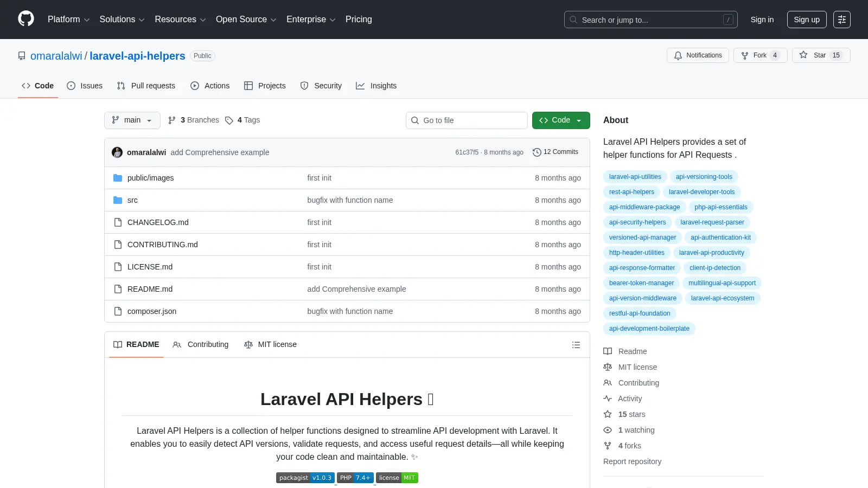The image size is (868, 488).
Task: Click the Sign up button
Action: click(x=807, y=20)
